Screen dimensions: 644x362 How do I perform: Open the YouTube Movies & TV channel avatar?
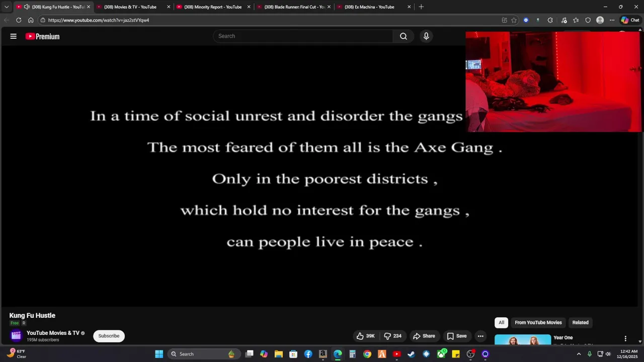16,336
